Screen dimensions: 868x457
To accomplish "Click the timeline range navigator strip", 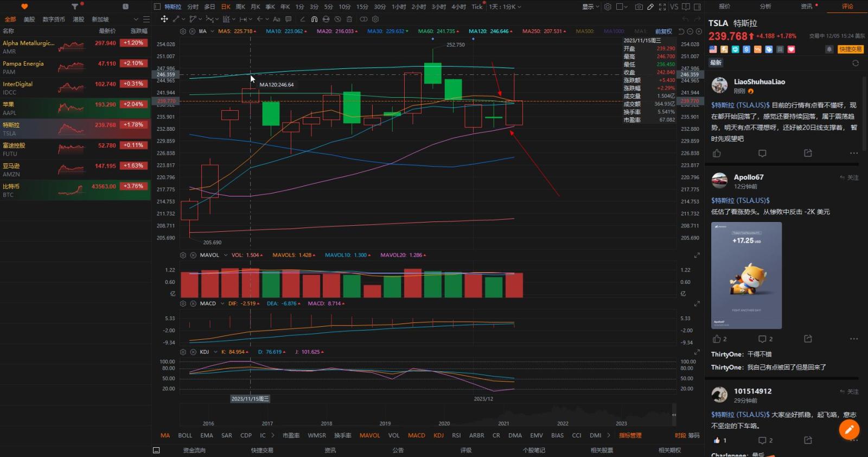I will point(427,415).
